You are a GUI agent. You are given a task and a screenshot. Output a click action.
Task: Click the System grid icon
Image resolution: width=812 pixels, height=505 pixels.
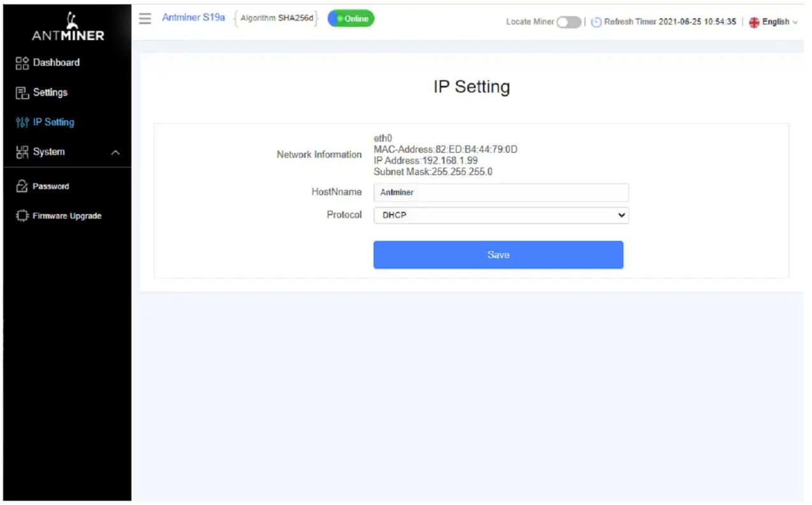tap(22, 152)
